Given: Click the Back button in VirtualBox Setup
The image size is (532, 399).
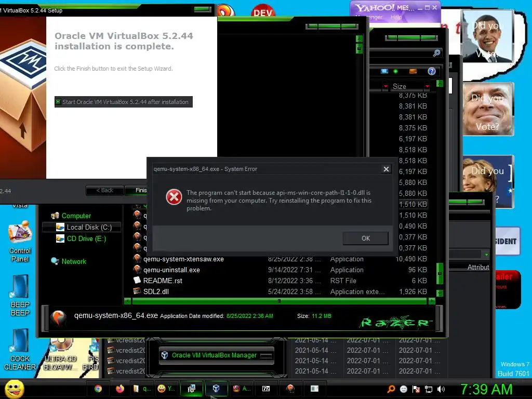Looking at the screenshot, I should (x=104, y=190).
